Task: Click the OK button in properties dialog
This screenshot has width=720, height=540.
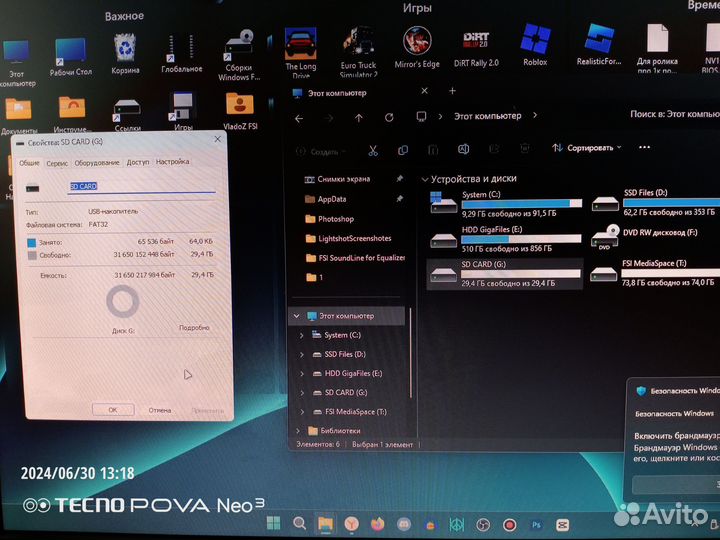Action: 112,410
